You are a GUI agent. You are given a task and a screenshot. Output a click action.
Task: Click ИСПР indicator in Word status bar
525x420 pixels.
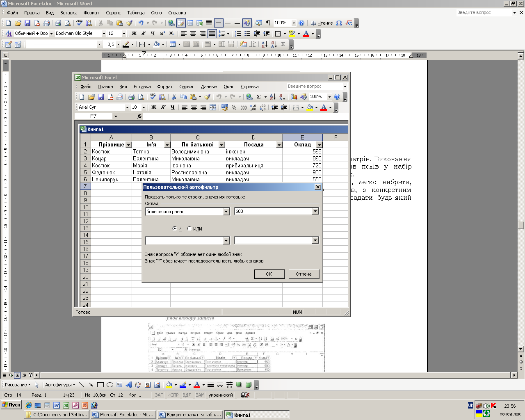[x=173, y=395]
